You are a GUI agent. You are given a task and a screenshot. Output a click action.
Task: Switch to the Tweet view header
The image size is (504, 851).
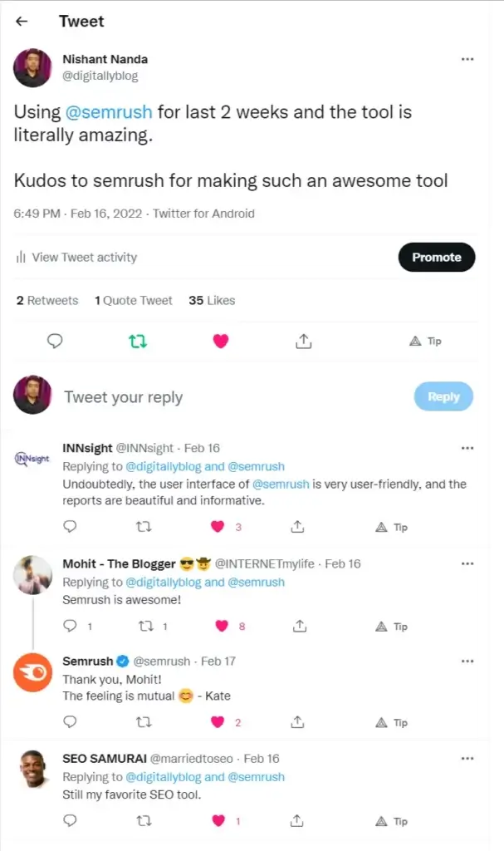point(81,21)
